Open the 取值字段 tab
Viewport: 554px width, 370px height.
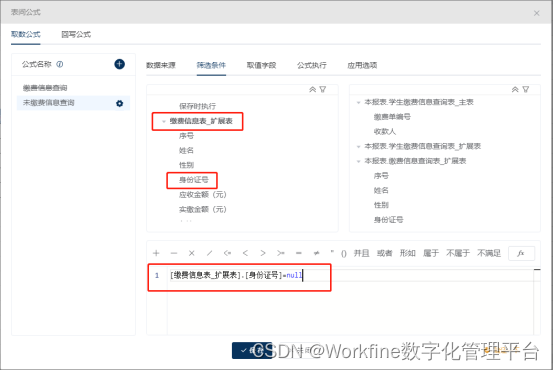[x=261, y=65]
